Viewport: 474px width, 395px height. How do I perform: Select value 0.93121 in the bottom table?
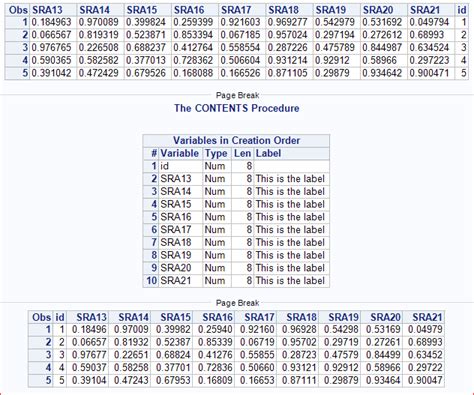pyautogui.click(x=299, y=368)
